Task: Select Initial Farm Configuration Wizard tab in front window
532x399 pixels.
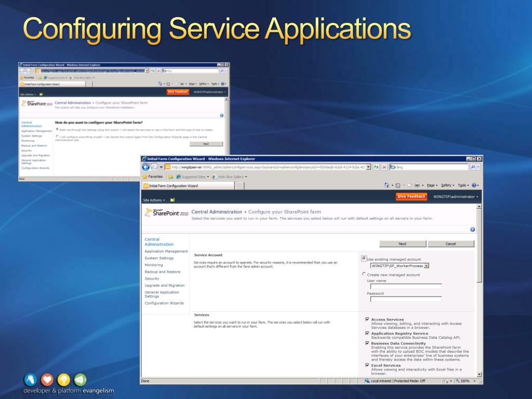Action: coord(188,185)
